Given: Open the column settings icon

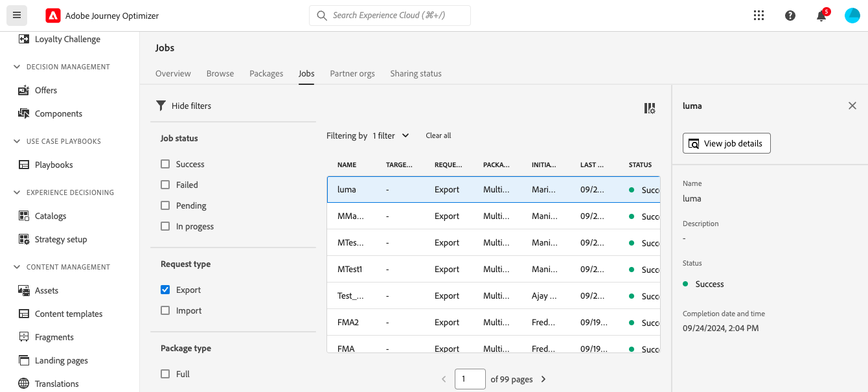Looking at the screenshot, I should pos(650,108).
